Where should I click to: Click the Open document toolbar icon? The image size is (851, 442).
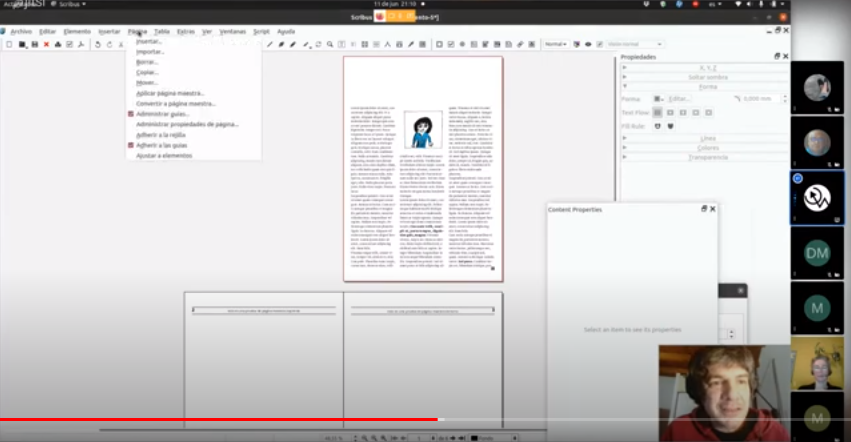pyautogui.click(x=22, y=45)
